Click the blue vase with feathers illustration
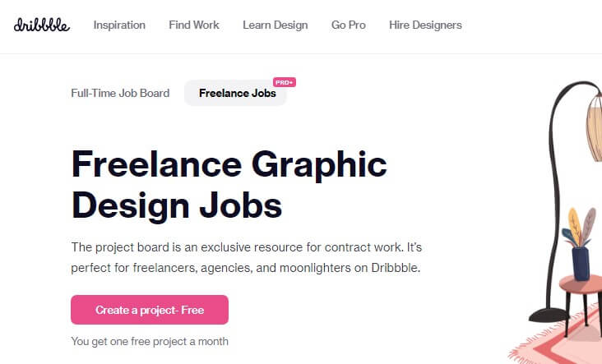602x364 pixels. tap(580, 245)
